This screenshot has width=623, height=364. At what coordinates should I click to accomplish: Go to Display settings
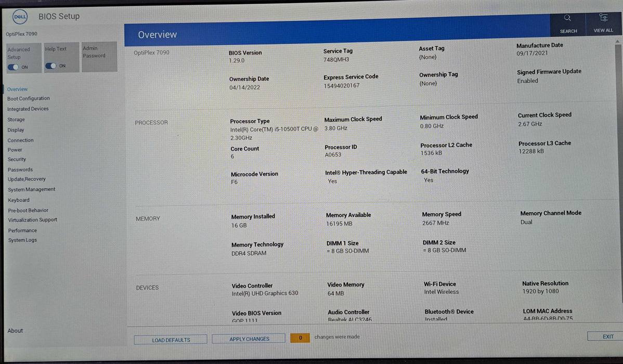[16, 130]
